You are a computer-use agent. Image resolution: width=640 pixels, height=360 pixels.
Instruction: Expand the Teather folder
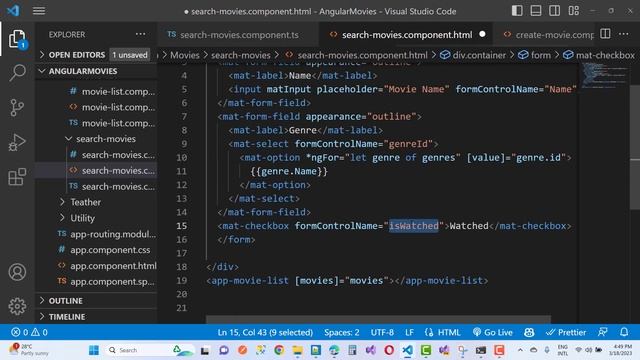pyautogui.click(x=85, y=202)
